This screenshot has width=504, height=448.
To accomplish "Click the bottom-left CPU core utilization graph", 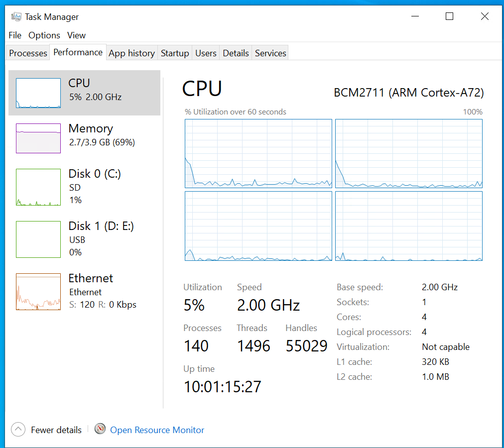I will [258, 226].
